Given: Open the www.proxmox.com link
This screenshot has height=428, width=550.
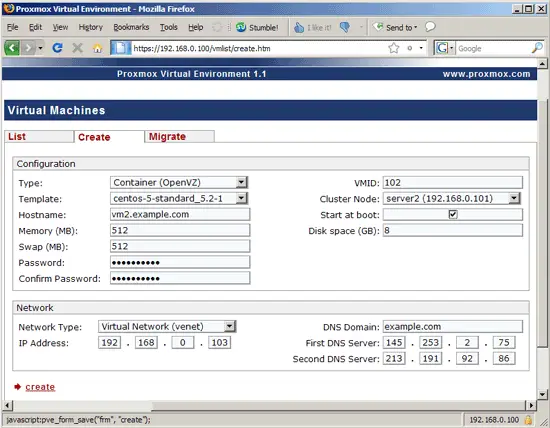Looking at the screenshot, I should tap(486, 74).
